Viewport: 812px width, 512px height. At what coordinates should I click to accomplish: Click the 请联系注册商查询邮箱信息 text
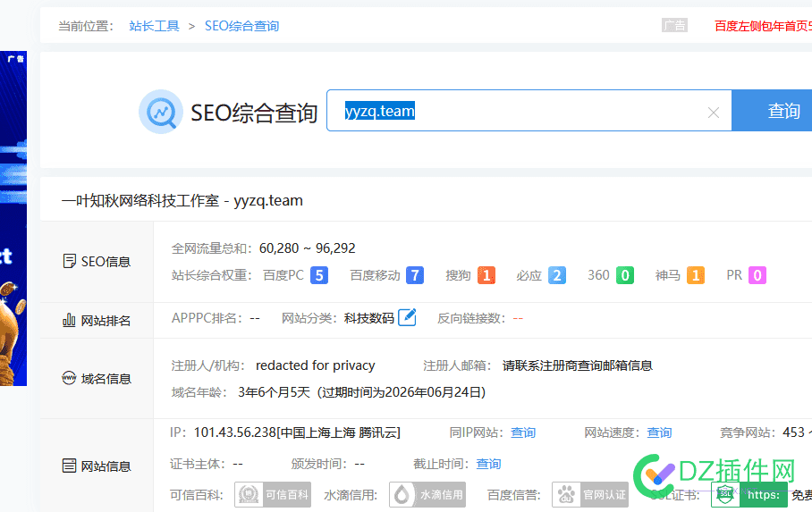[x=578, y=365]
